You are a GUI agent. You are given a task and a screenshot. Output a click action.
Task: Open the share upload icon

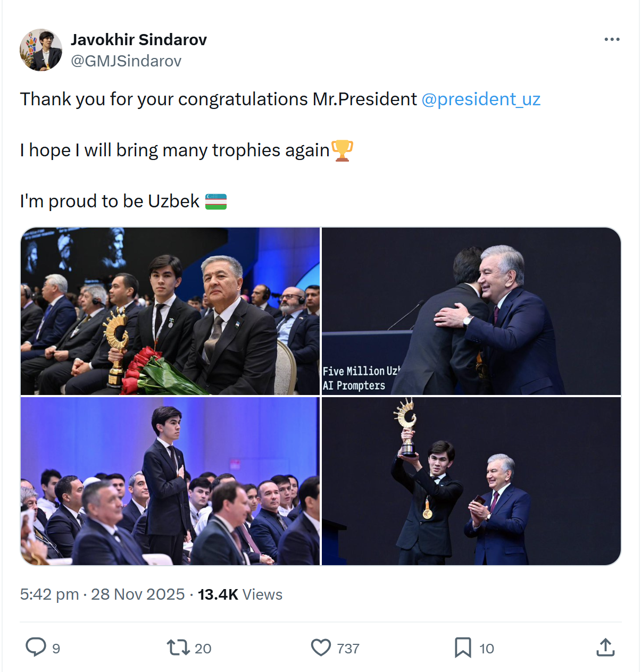[605, 647]
